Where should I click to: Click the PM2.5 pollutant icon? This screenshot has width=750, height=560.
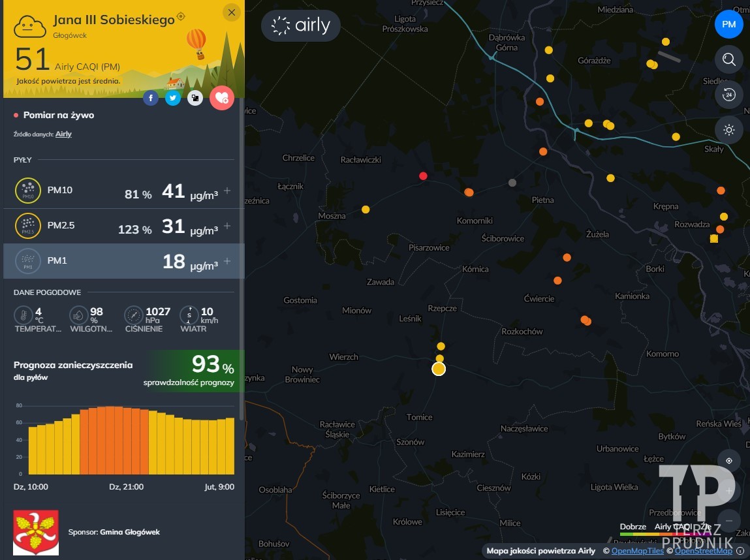(x=28, y=226)
